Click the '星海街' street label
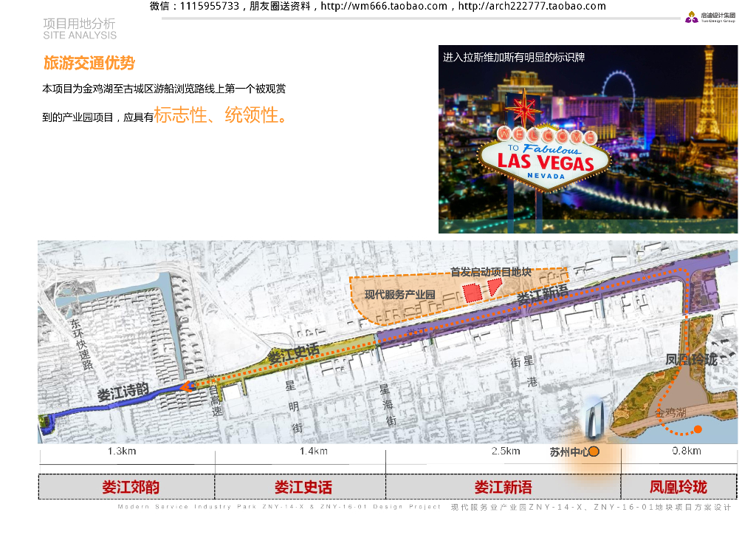This screenshot has height=535, width=756. coord(387,404)
